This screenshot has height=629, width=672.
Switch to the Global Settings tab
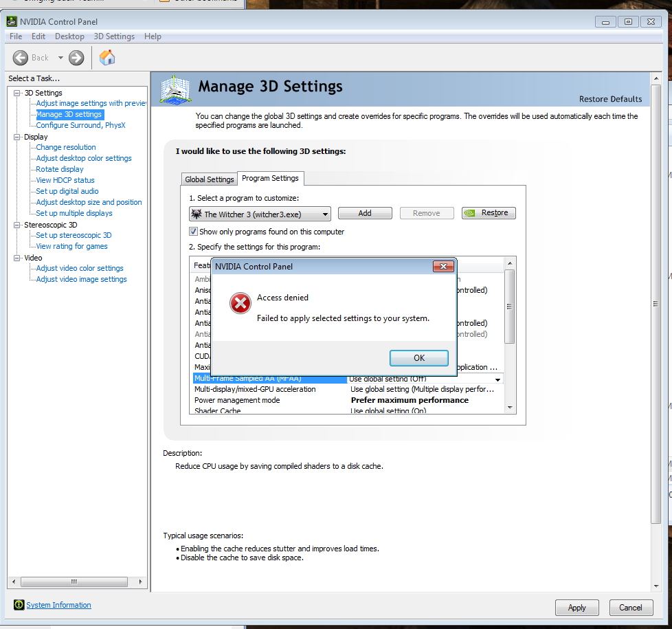209,179
